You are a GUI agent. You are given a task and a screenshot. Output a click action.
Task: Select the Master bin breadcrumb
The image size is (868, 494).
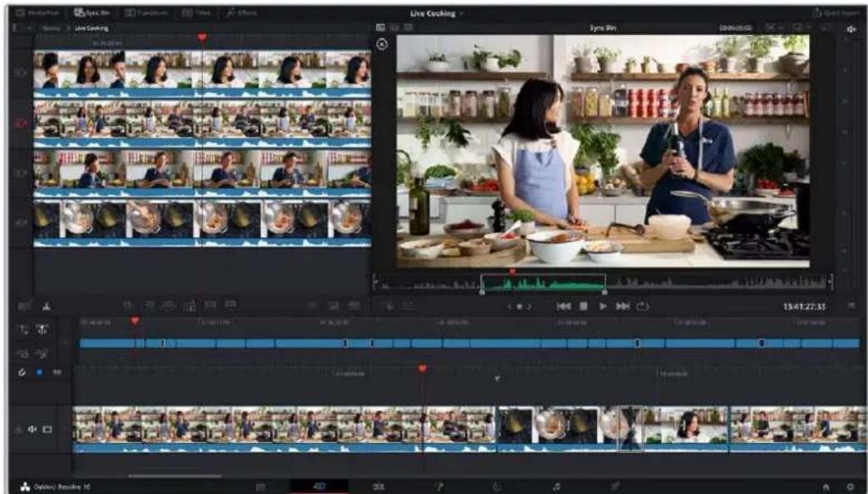(x=52, y=27)
